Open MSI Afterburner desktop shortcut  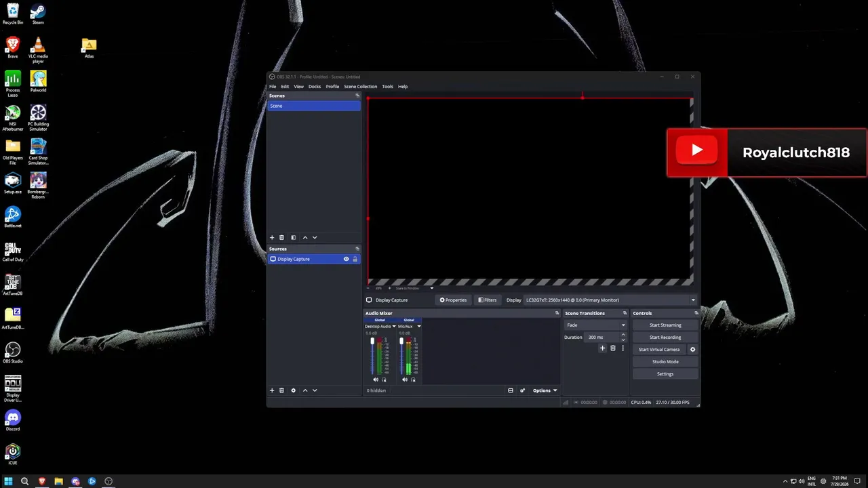click(12, 117)
